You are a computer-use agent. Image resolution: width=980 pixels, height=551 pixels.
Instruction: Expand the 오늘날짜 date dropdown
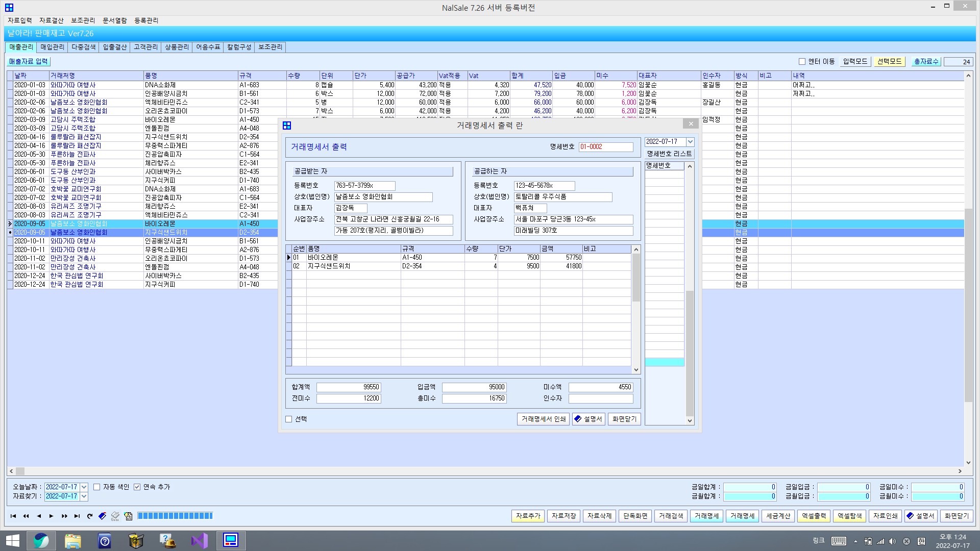click(x=84, y=487)
